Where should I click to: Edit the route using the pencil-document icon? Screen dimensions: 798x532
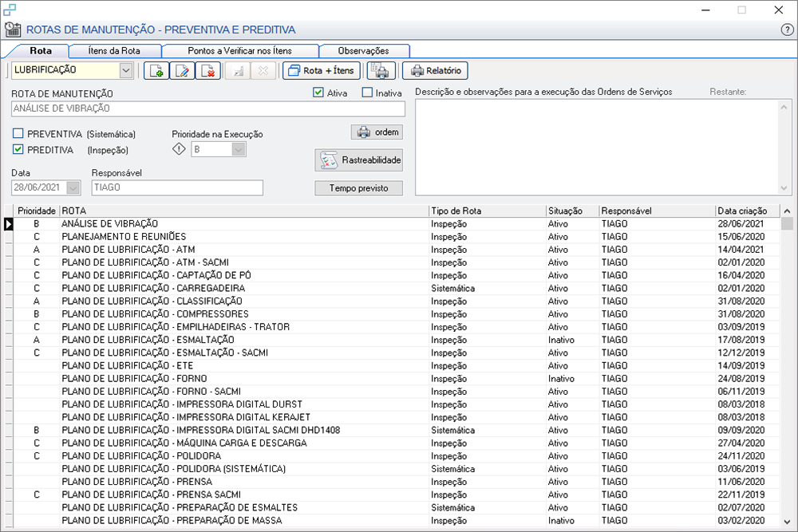[x=182, y=71]
